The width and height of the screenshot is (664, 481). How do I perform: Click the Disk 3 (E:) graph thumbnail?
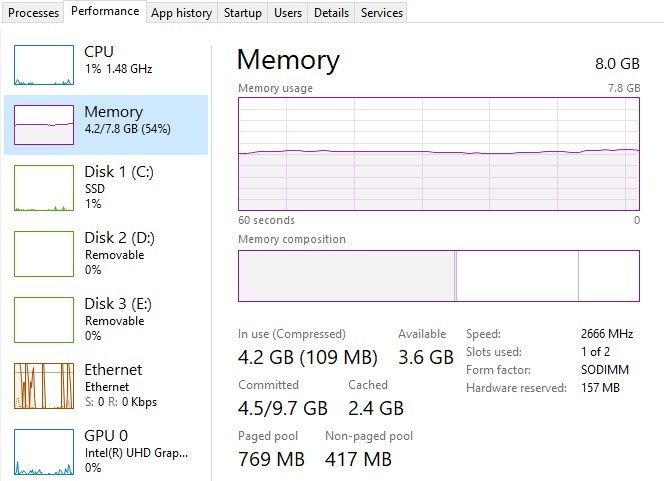tap(44, 320)
